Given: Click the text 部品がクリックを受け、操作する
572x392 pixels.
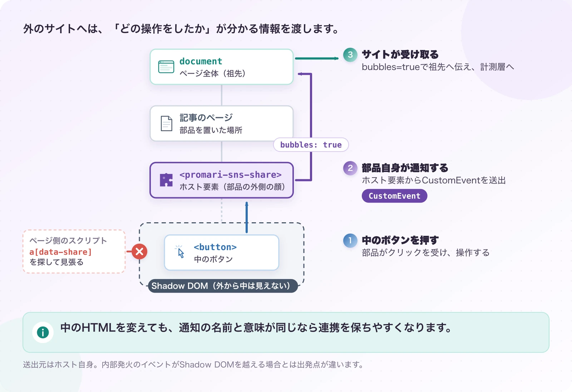Looking at the screenshot, I should (425, 253).
